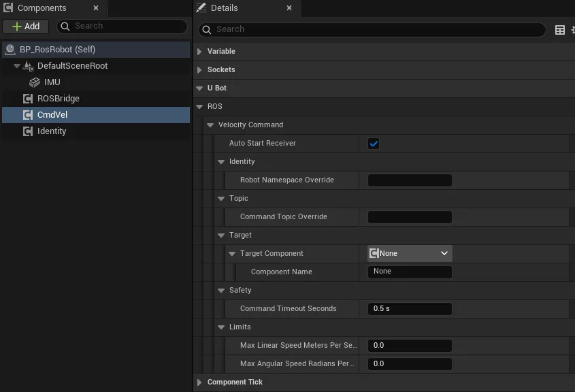This screenshot has width=575, height=392.
Task: Collapse the Velocity Command section
Action: 210,125
